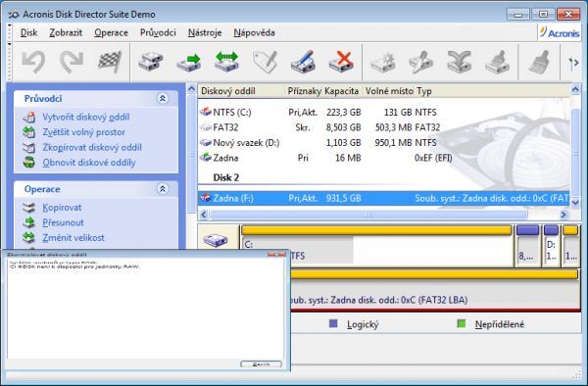588x386 pixels.
Task: Click the Undo arrow toolbar icon
Action: pyautogui.click(x=33, y=62)
